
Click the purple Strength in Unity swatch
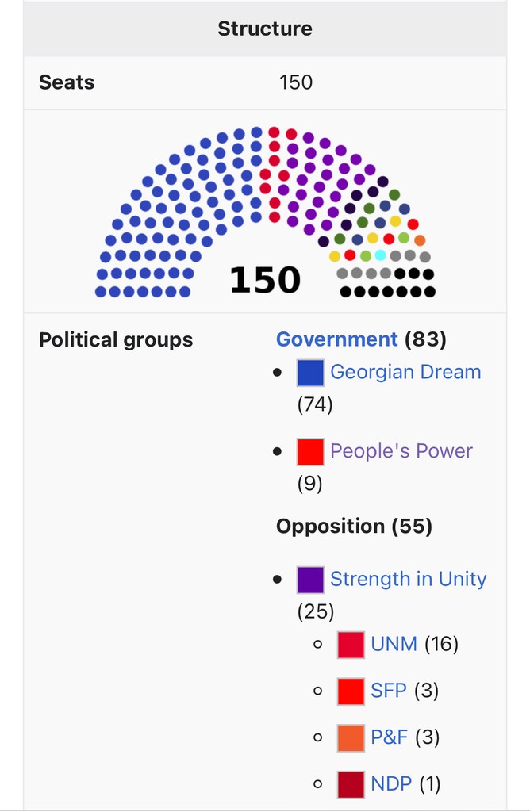(310, 580)
